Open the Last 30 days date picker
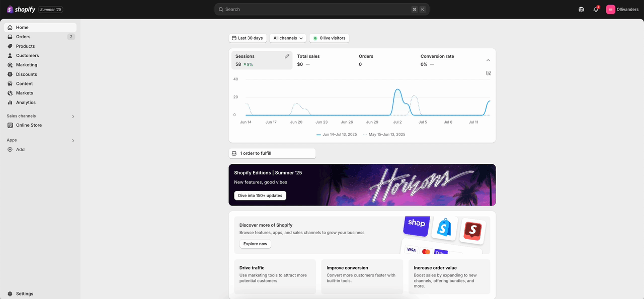Screen dimensions: 644x299 click(x=248, y=38)
